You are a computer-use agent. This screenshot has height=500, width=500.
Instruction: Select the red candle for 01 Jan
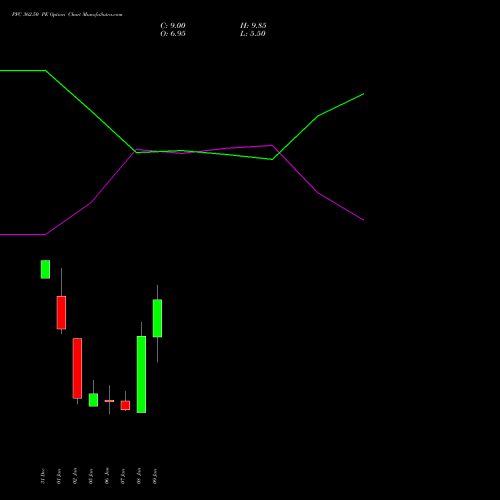(x=61, y=312)
